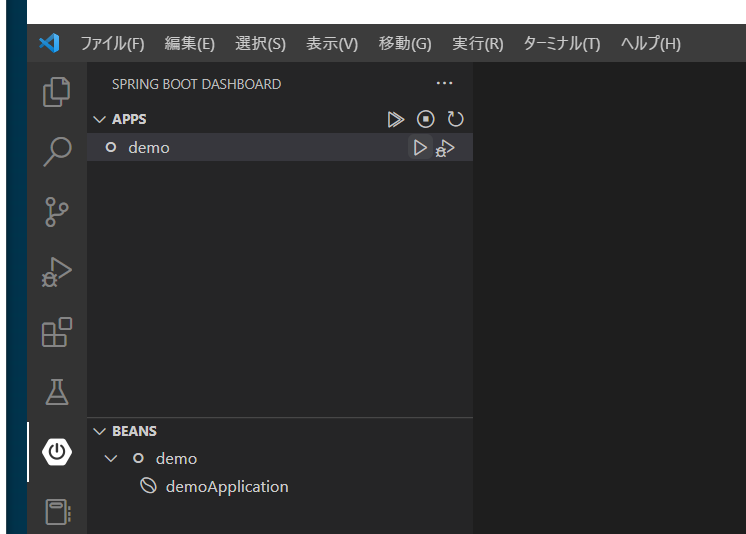746x534 pixels.
Task: Select the demoApplication bean
Action: 226,487
